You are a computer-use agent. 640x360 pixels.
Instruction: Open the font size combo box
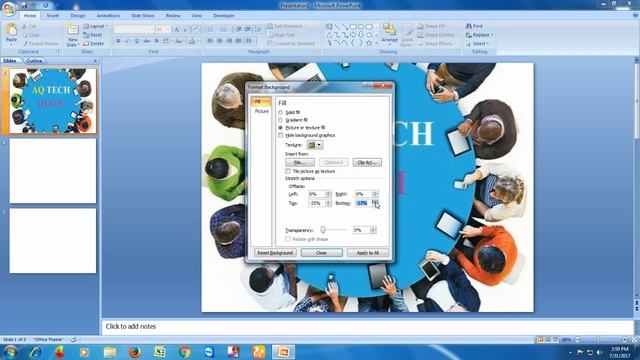pos(162,29)
